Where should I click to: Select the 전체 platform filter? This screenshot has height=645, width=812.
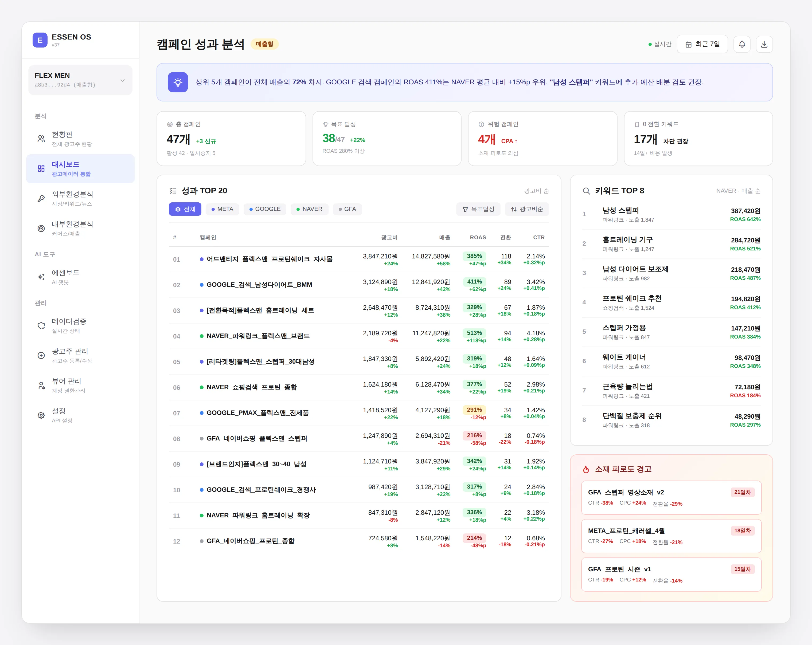[x=185, y=209]
